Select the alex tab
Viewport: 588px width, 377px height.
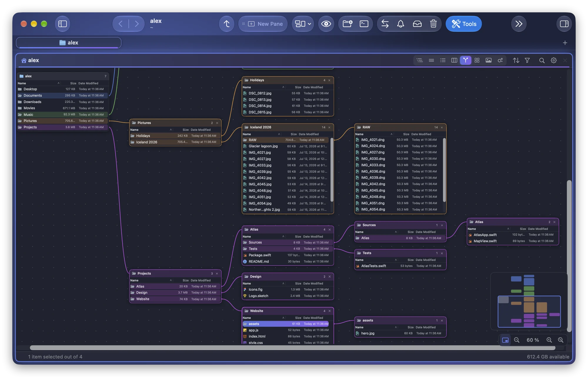69,43
